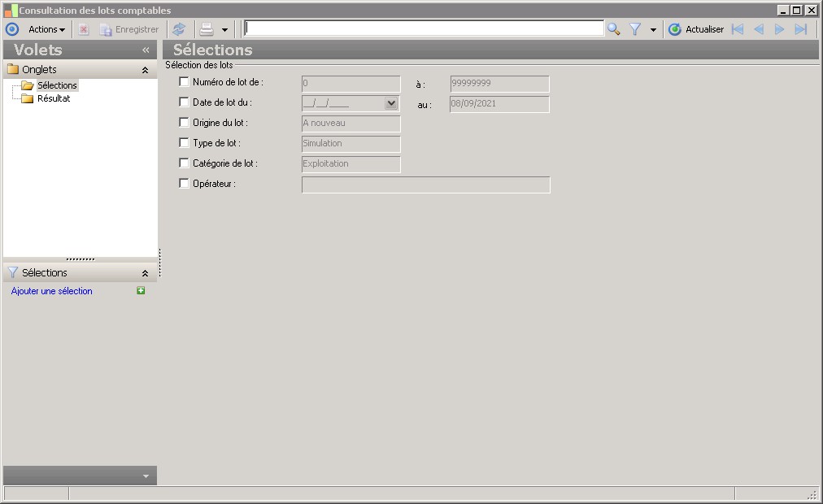Click the Origine du lot field A nouveau

coord(351,124)
